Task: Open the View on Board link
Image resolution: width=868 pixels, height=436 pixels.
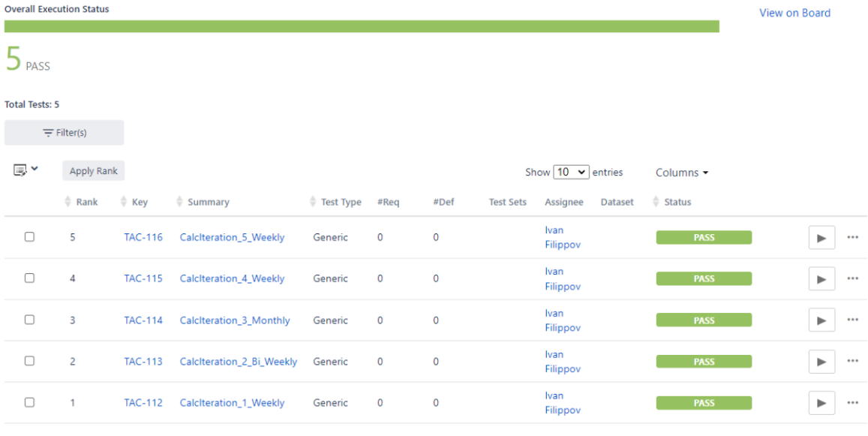Action: [x=794, y=13]
